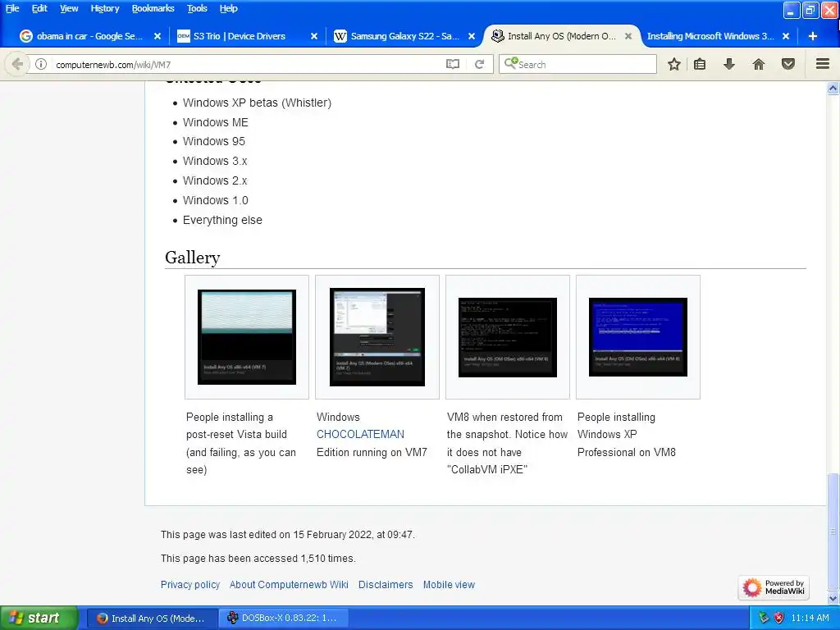This screenshot has width=840, height=630.
Task: Click the URL address bar field
Action: 246,64
